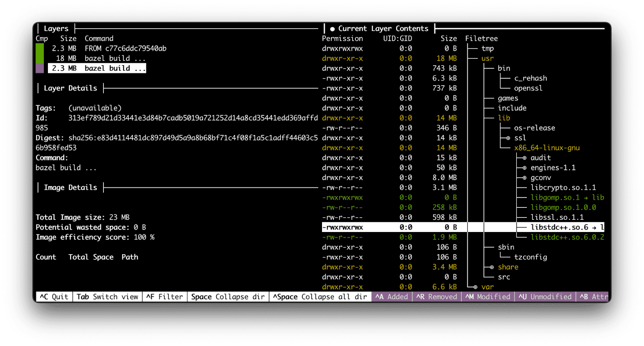Select libstdc++.so.6.0.2 file
This screenshot has height=346, width=644.
pos(567,237)
